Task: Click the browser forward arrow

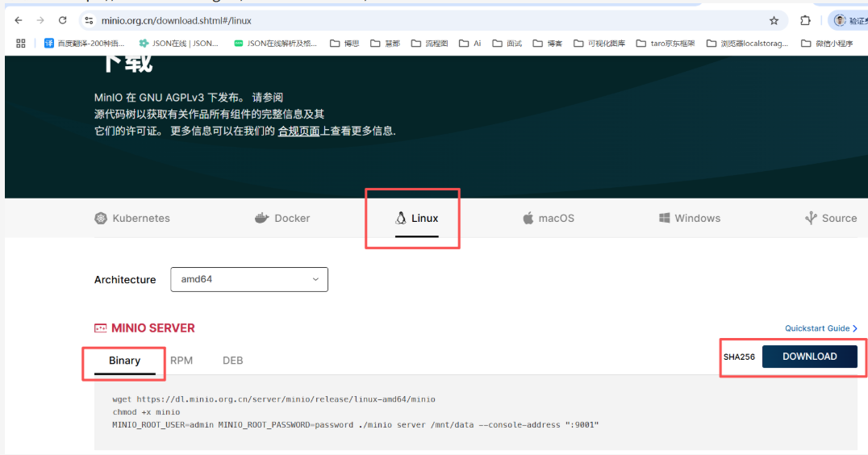Action: point(40,20)
